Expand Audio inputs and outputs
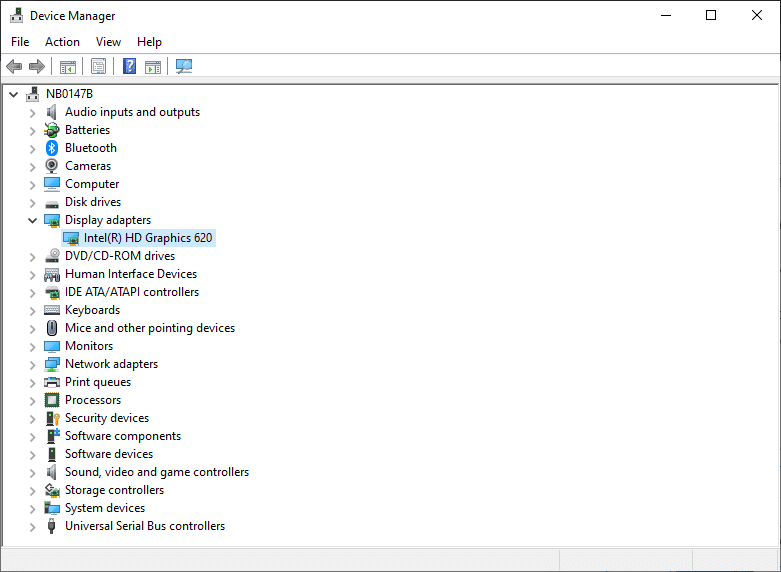This screenshot has width=781, height=572. click(32, 112)
